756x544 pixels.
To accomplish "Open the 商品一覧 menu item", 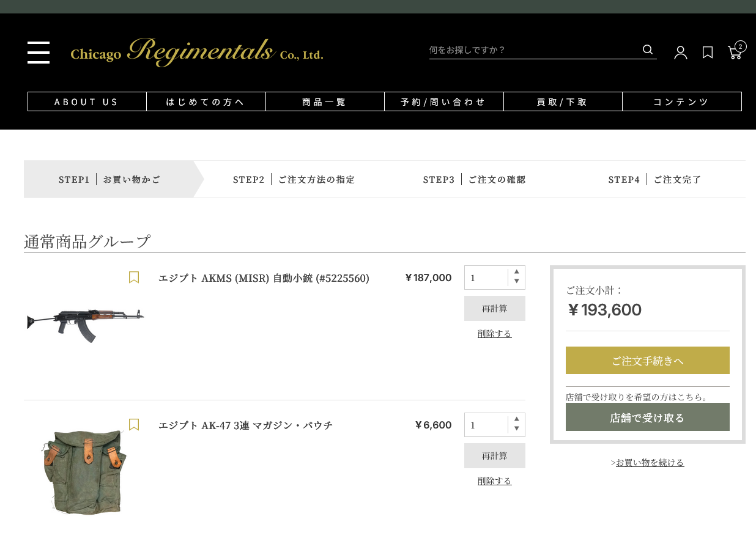I will [x=325, y=102].
